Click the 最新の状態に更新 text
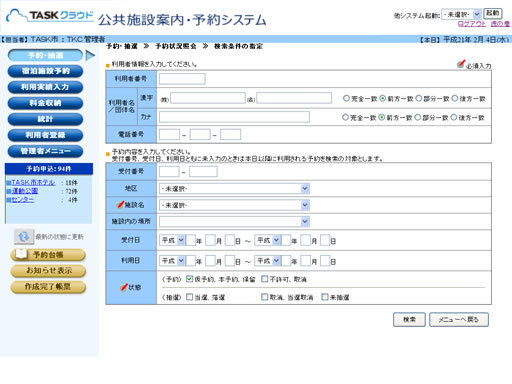 point(59,237)
